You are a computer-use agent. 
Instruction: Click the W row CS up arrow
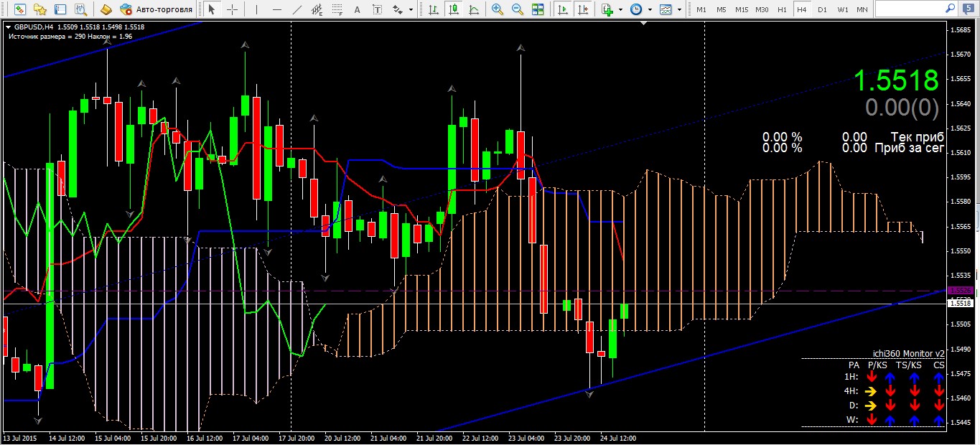(939, 420)
